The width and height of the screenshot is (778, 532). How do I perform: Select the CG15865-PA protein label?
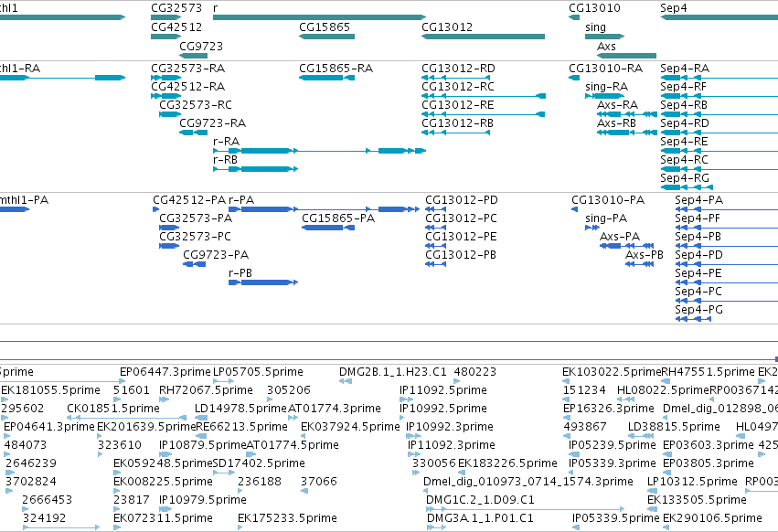[338, 218]
